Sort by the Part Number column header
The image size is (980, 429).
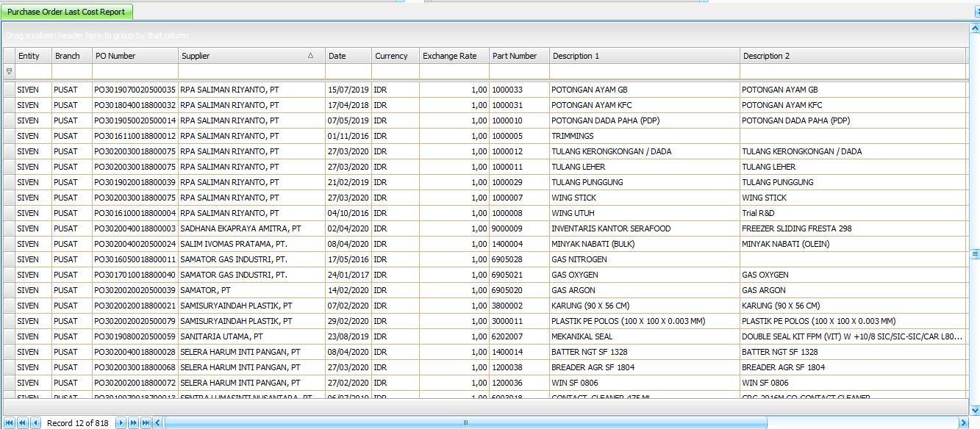(x=519, y=56)
